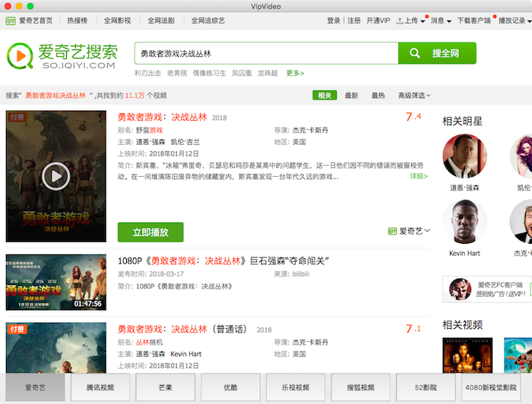The image size is (532, 404).
Task: Open the 普通话 version result title
Action: click(x=182, y=329)
